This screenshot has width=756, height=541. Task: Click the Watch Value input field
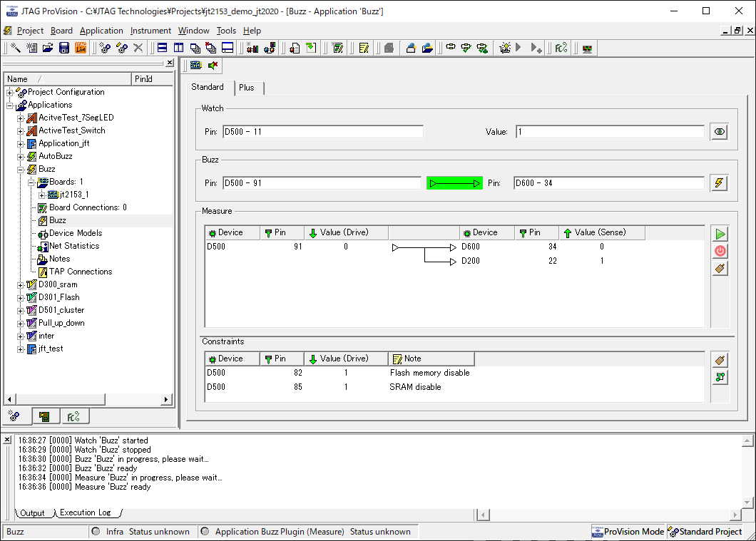pos(610,132)
